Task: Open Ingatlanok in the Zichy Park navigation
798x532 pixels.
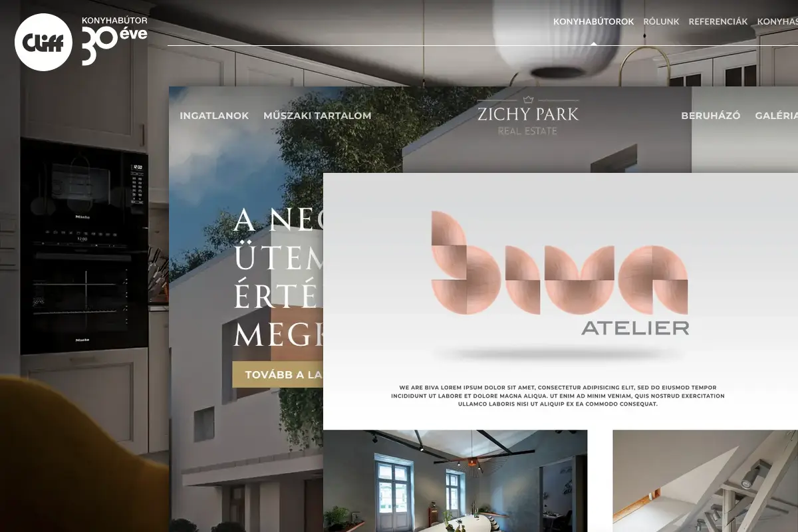Action: [x=214, y=116]
